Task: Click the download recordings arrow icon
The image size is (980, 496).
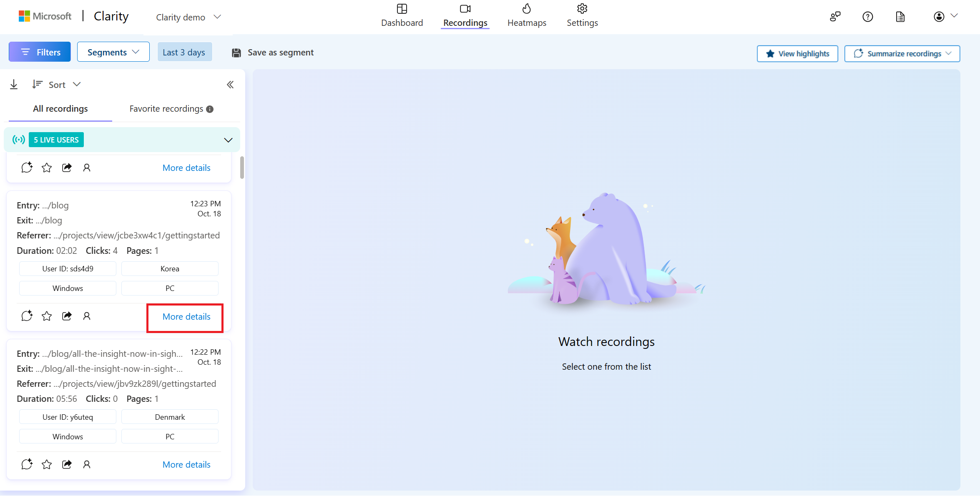Action: (x=14, y=85)
